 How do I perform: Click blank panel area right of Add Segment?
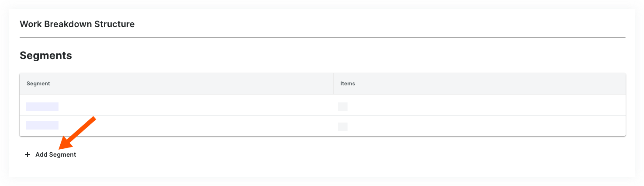pyautogui.click(x=306, y=155)
